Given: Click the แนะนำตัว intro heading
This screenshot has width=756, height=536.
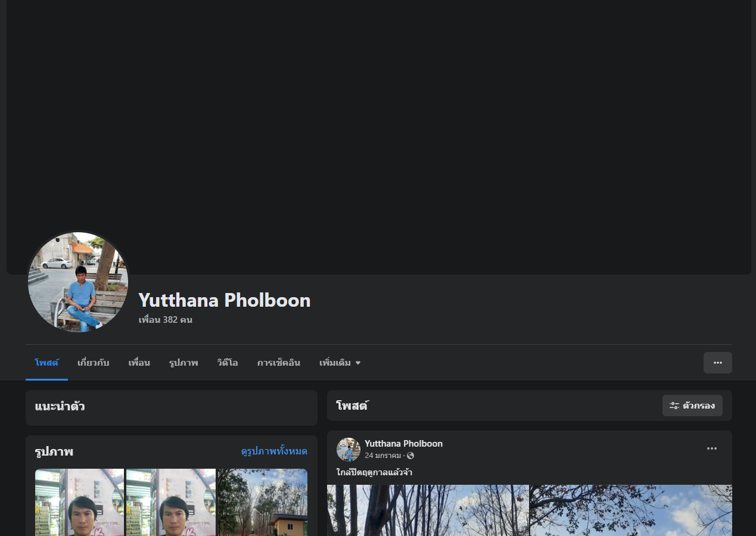Looking at the screenshot, I should (60, 407).
